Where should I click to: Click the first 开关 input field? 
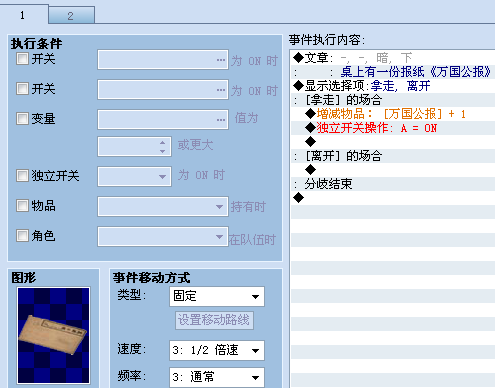click(163, 60)
